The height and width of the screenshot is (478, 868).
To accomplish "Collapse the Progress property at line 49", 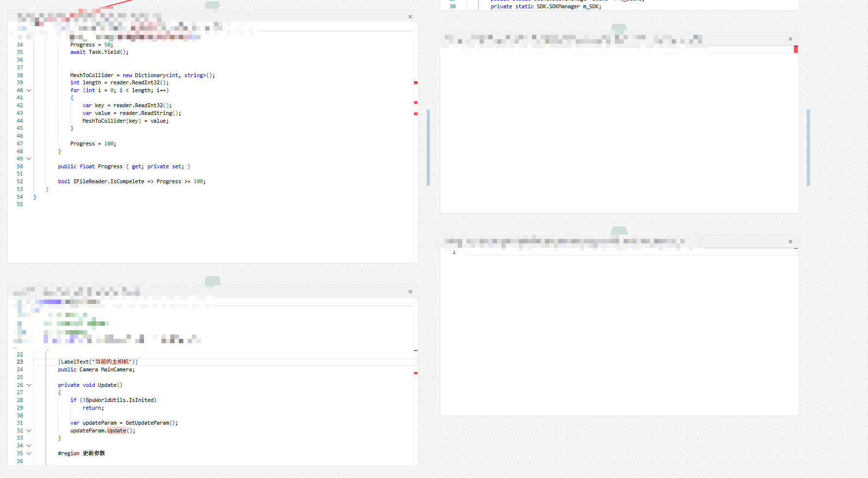I will (x=29, y=159).
